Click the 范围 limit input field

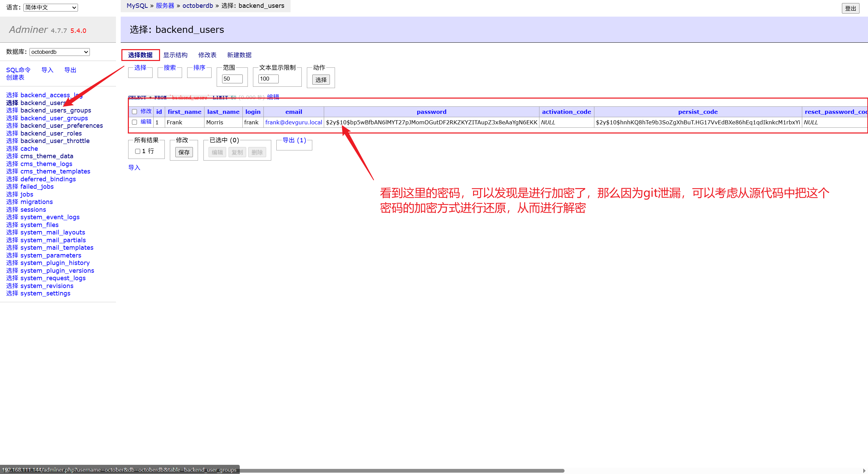pyautogui.click(x=232, y=79)
